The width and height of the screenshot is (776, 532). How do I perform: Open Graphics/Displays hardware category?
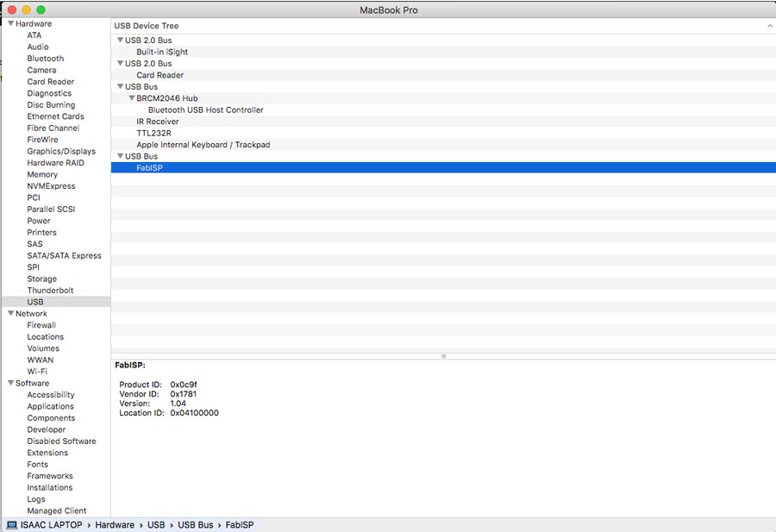pyautogui.click(x=61, y=152)
